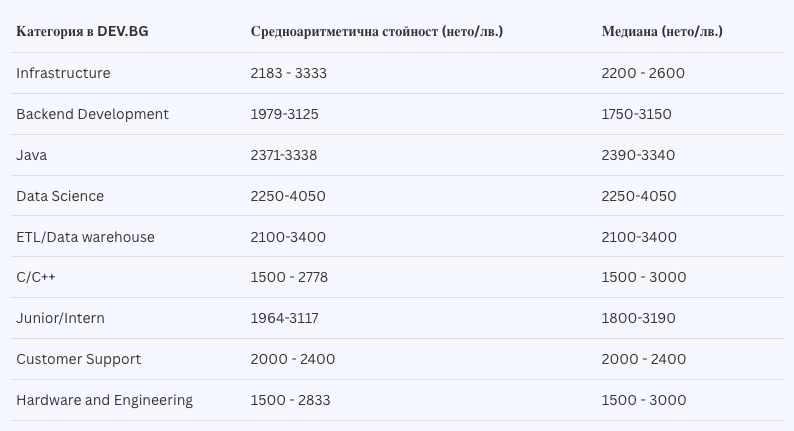794x431 pixels.
Task: Click the Java category cell
Action: pyautogui.click(x=32, y=155)
